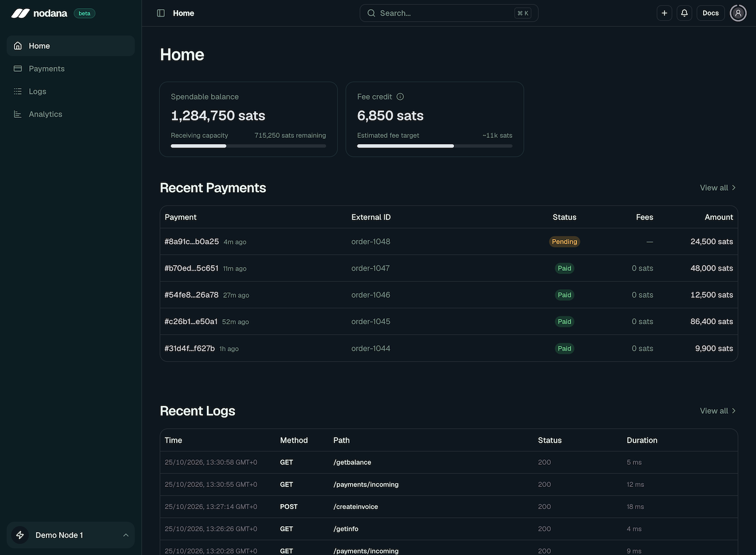Click the 9,900 sats amount
Image resolution: width=756 pixels, height=555 pixels.
click(x=714, y=349)
